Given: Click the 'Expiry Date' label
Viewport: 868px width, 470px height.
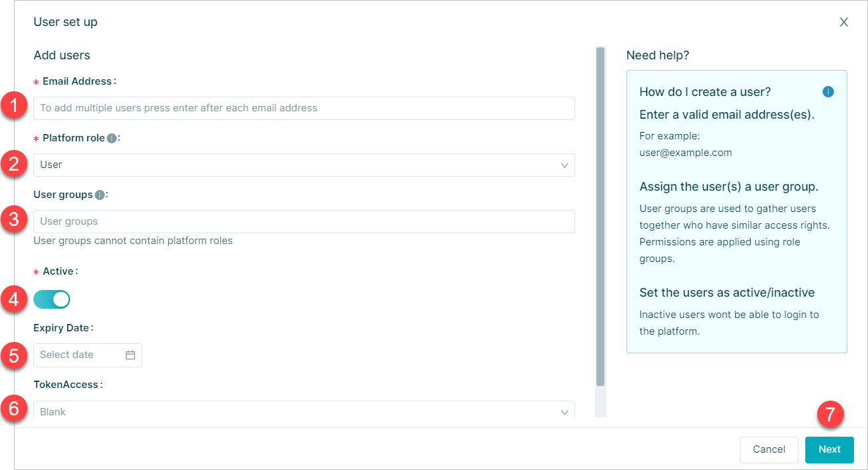Looking at the screenshot, I should click(x=62, y=328).
